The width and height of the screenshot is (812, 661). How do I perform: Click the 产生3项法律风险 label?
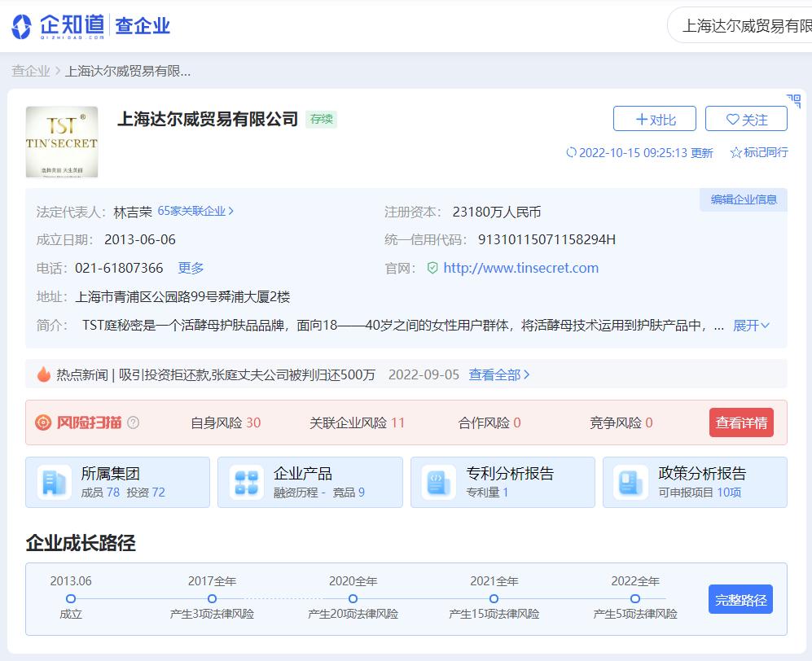(212, 614)
